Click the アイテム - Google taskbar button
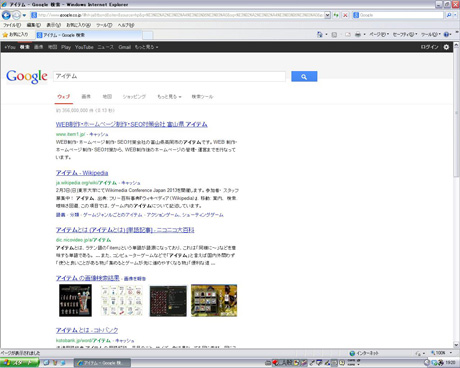460x368 pixels. [102, 363]
